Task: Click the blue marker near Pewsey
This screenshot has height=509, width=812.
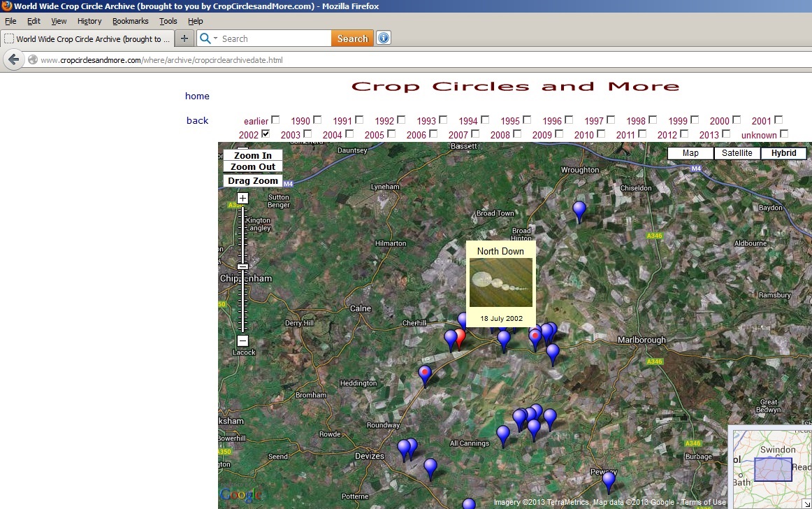Action: (609, 480)
